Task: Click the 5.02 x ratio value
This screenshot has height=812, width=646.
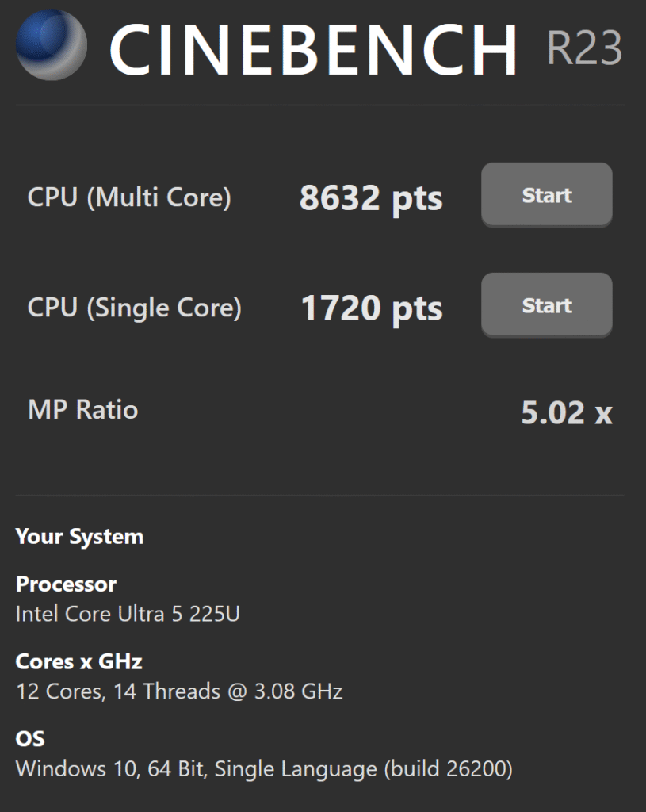Action: (x=566, y=413)
